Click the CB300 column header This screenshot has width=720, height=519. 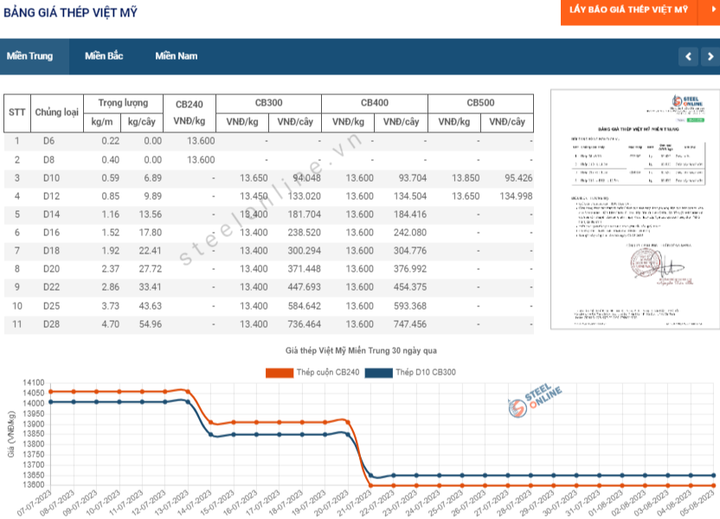pos(269,103)
